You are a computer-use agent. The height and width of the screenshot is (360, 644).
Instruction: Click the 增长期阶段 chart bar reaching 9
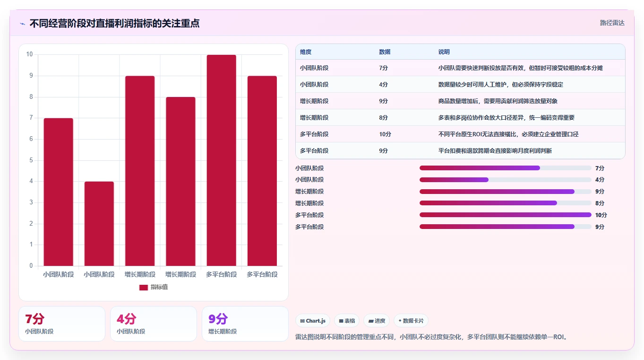[x=140, y=171]
